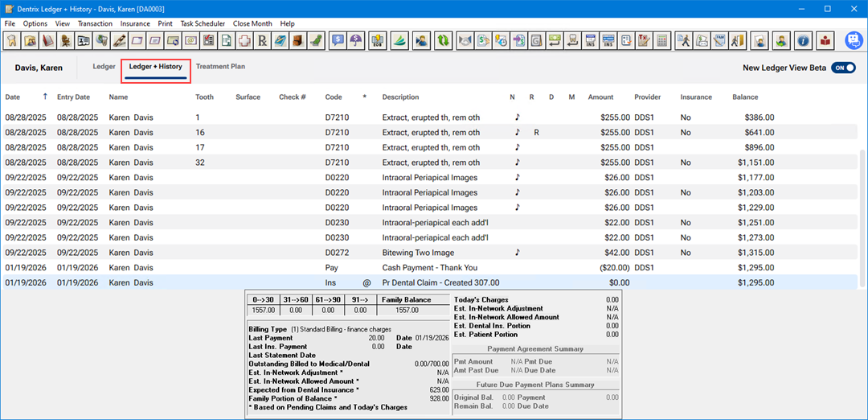Switch to the Treatment Plan tab

[220, 67]
